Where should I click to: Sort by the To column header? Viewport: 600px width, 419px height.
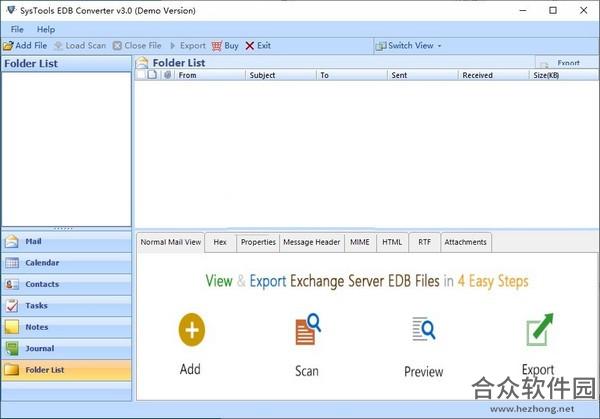point(352,75)
